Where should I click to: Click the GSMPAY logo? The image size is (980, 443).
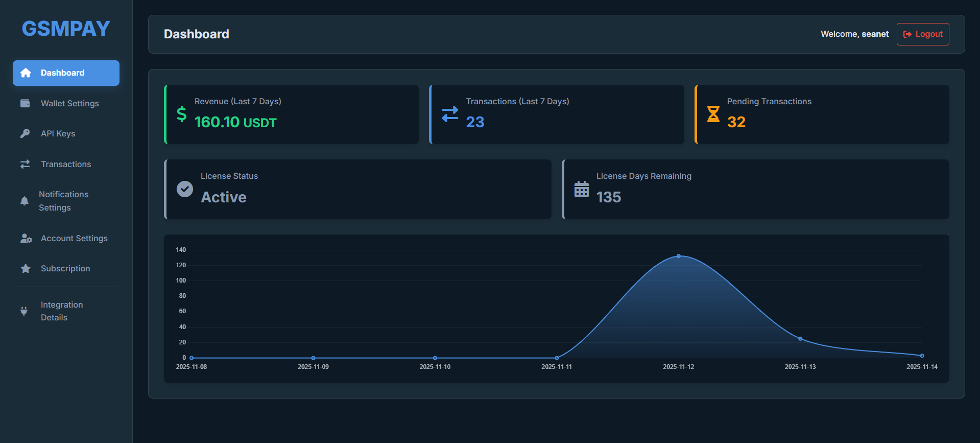pyautogui.click(x=66, y=29)
